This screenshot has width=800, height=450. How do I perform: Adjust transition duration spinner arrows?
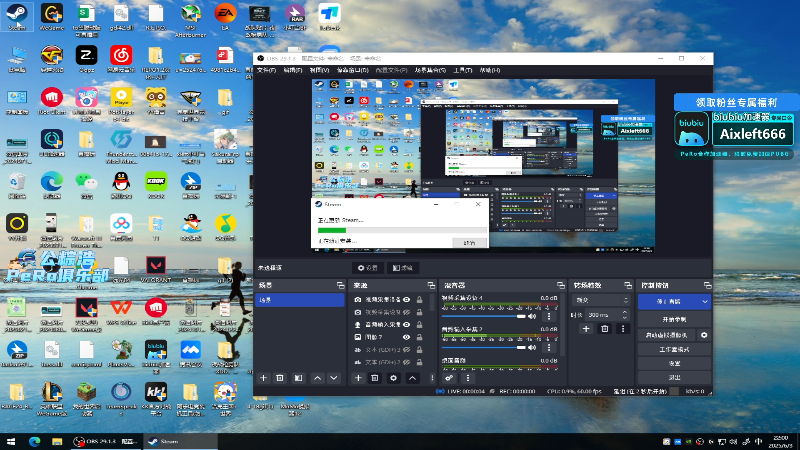pos(624,315)
